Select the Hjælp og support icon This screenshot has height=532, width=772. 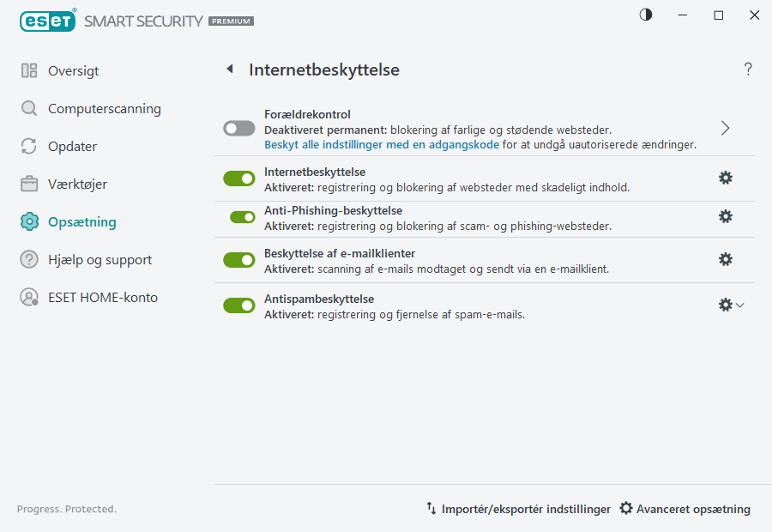click(x=27, y=259)
